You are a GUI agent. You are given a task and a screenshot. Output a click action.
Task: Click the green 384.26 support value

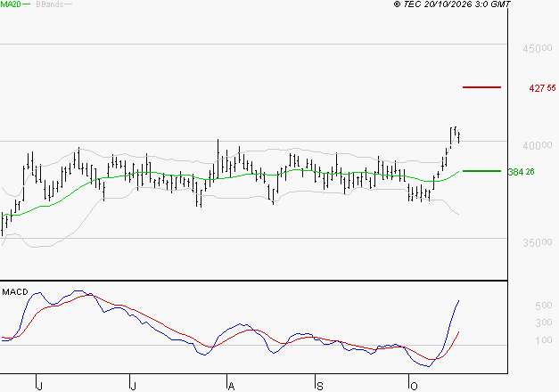522,172
